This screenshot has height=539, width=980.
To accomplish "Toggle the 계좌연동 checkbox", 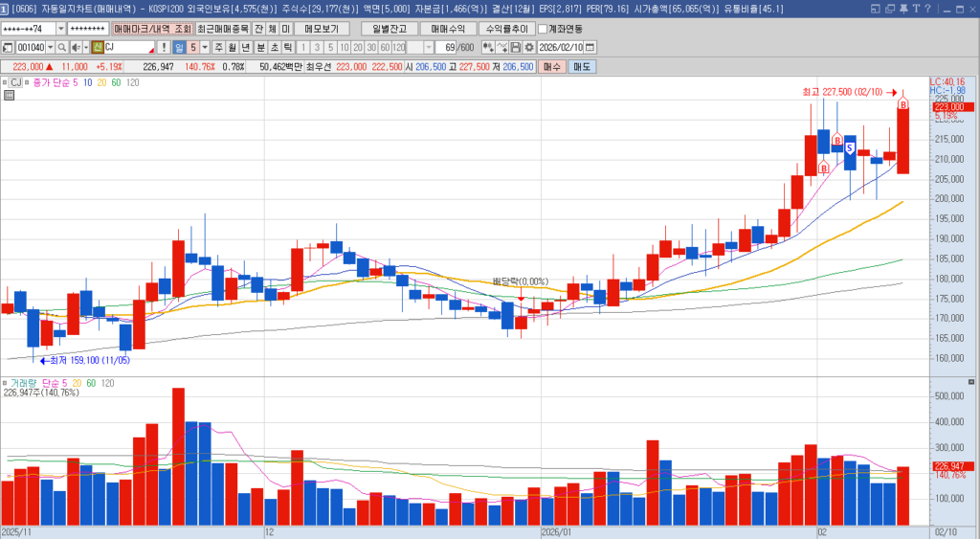I will coord(543,29).
